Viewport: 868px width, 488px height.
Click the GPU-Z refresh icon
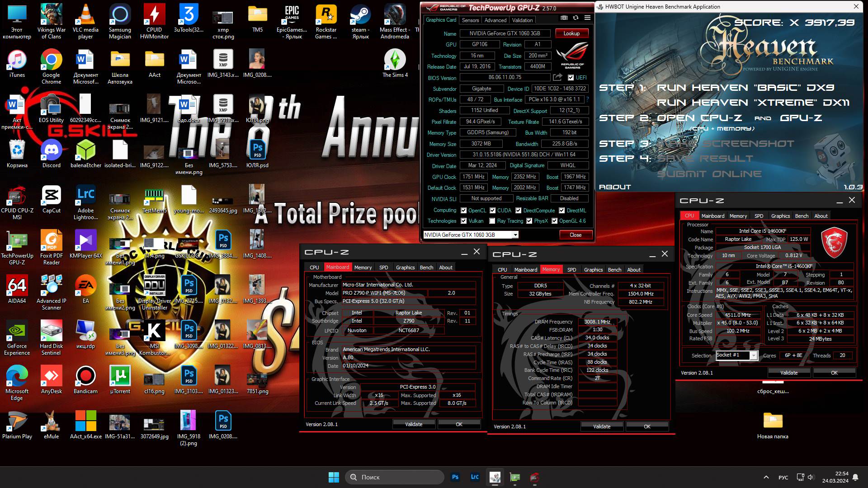coord(576,18)
